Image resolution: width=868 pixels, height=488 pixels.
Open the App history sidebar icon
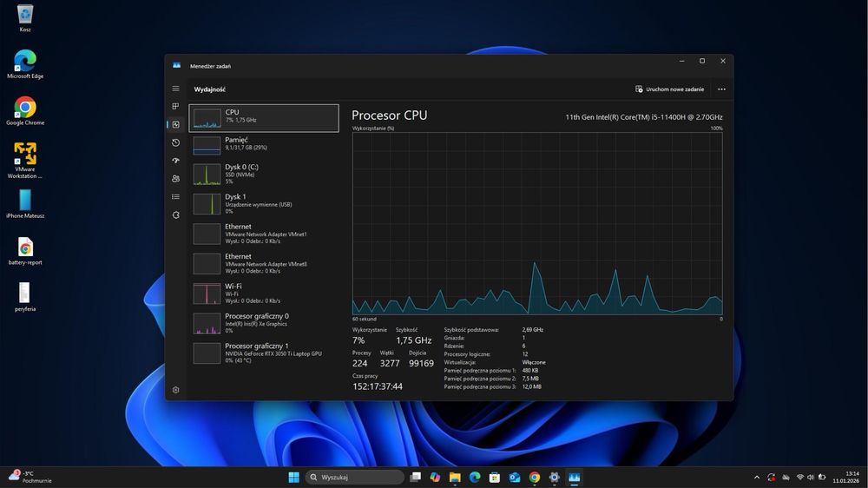tap(175, 143)
